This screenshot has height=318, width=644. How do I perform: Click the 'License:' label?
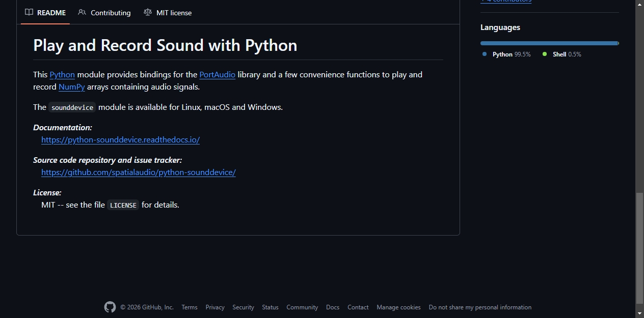[x=47, y=192]
